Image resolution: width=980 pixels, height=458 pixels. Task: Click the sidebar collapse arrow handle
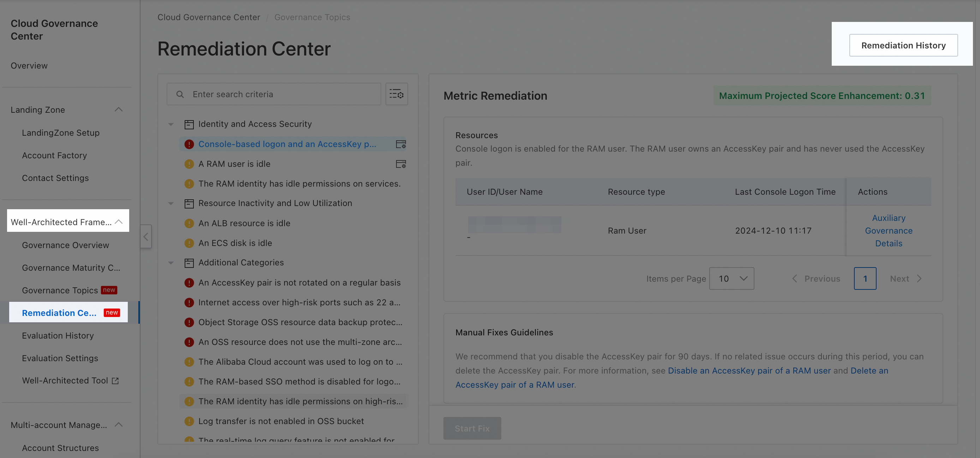[x=146, y=236]
